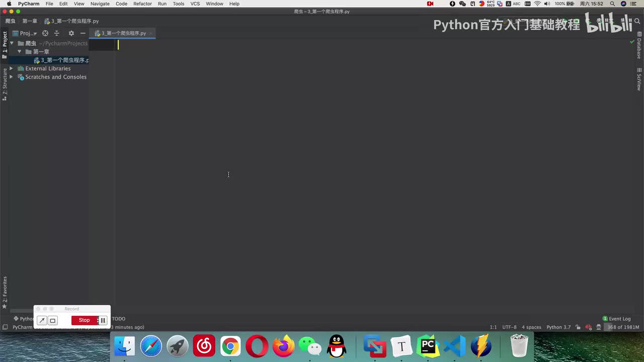Open QQ penguin from the Dock
The width and height of the screenshot is (644, 362).
tap(337, 346)
